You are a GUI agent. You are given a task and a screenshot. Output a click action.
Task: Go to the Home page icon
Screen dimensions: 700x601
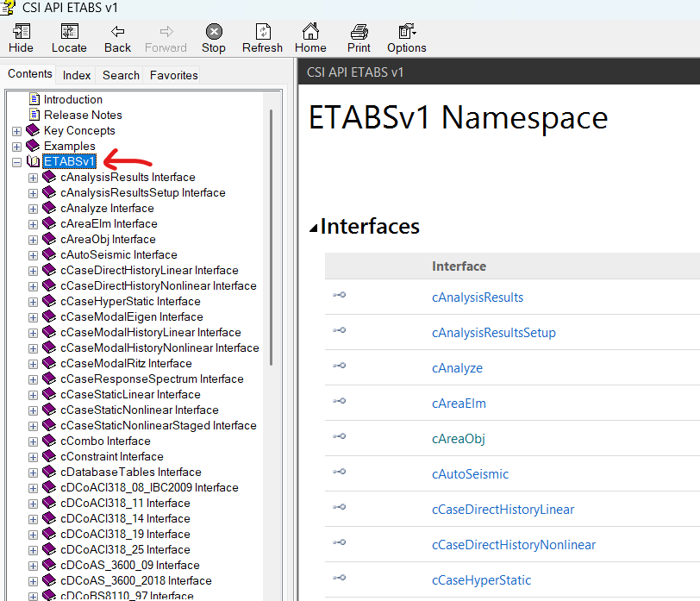point(310,37)
